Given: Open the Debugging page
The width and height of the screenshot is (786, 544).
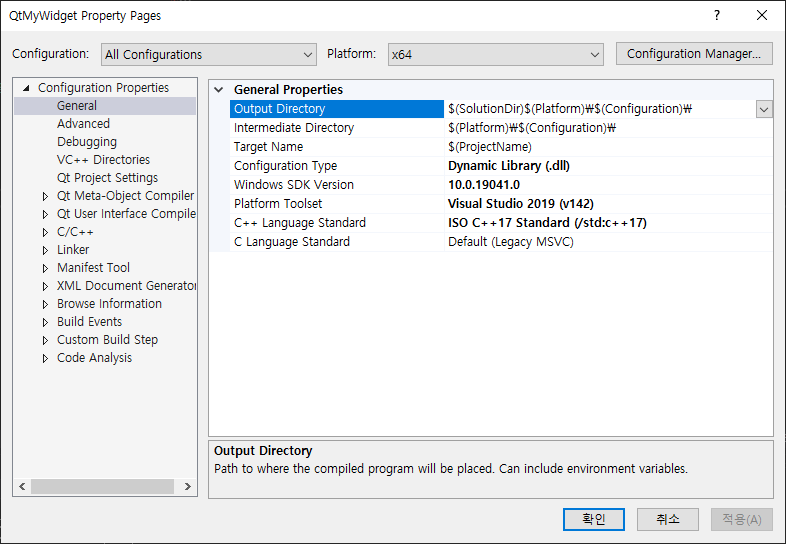Looking at the screenshot, I should (87, 142).
